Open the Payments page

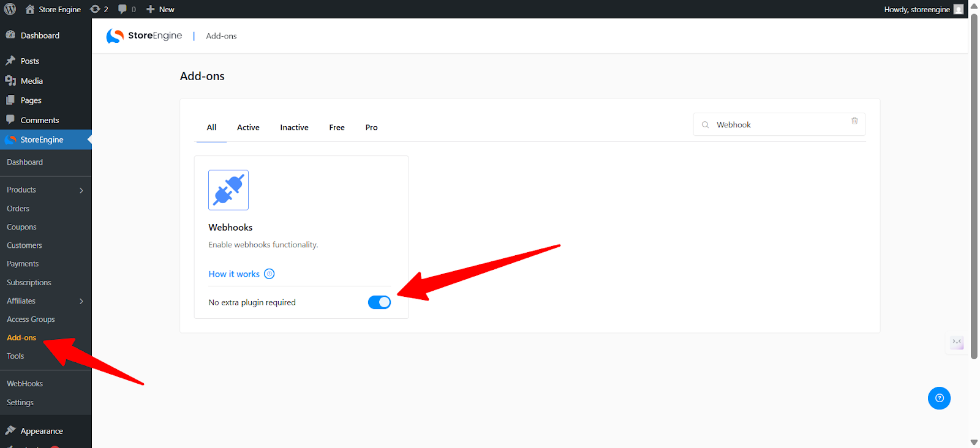click(23, 264)
